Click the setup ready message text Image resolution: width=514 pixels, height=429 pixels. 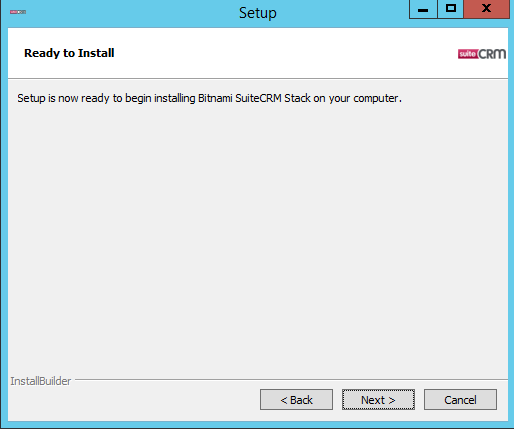[x=209, y=98]
